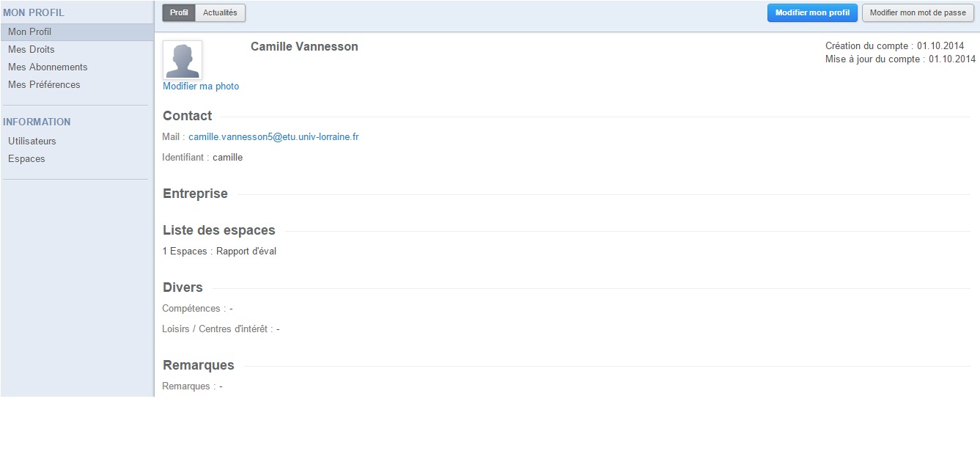This screenshot has height=451, width=980.
Task: Click the Mise à jour du compte text
Action: click(x=900, y=59)
